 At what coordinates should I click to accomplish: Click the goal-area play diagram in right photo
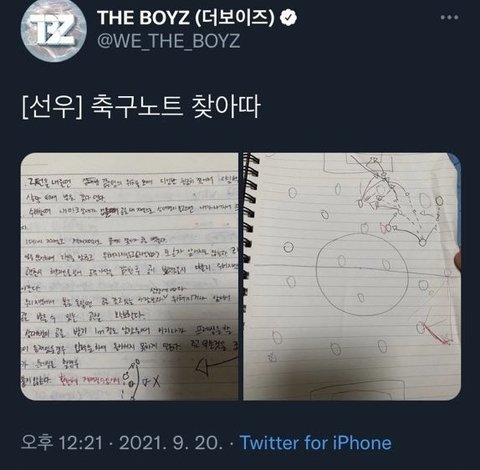pos(397,200)
